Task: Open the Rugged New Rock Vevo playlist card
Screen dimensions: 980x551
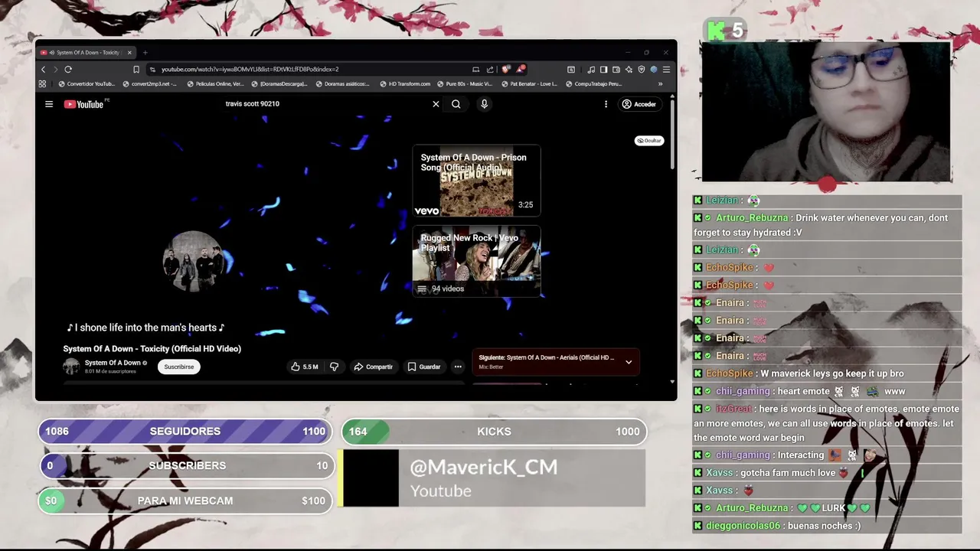Action: click(x=476, y=262)
